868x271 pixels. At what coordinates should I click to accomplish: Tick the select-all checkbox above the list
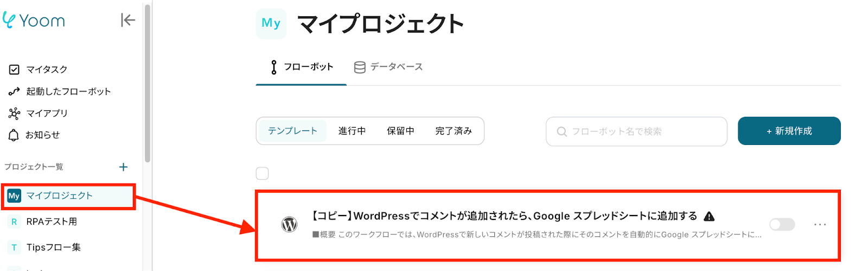click(262, 173)
